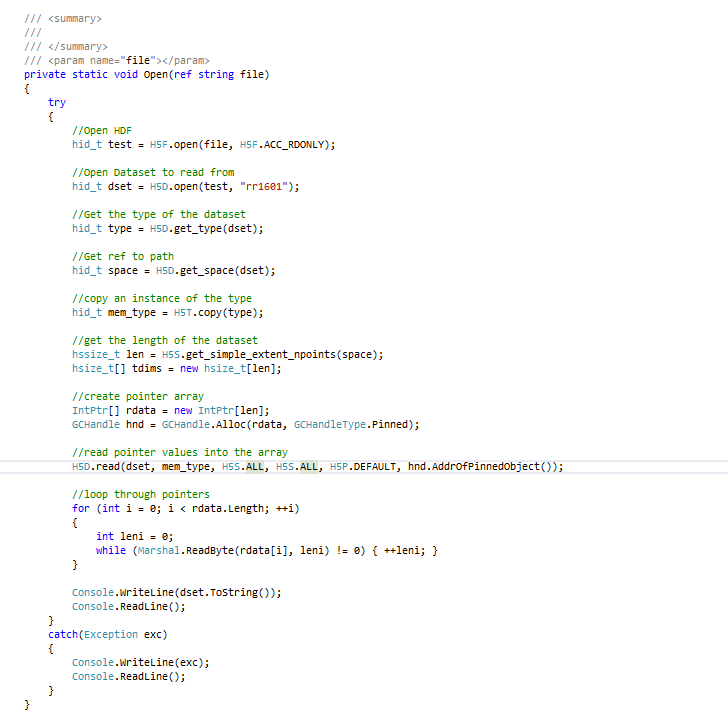The width and height of the screenshot is (728, 712).
Task: Click the line 'hid_t type = H5D.get_type(dset);'
Action: click(168, 229)
